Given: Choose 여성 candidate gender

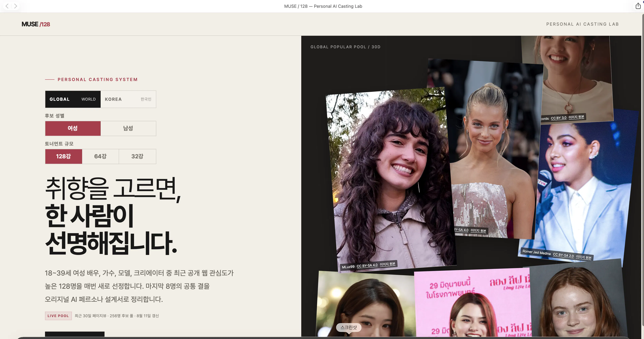Looking at the screenshot, I should point(73,128).
